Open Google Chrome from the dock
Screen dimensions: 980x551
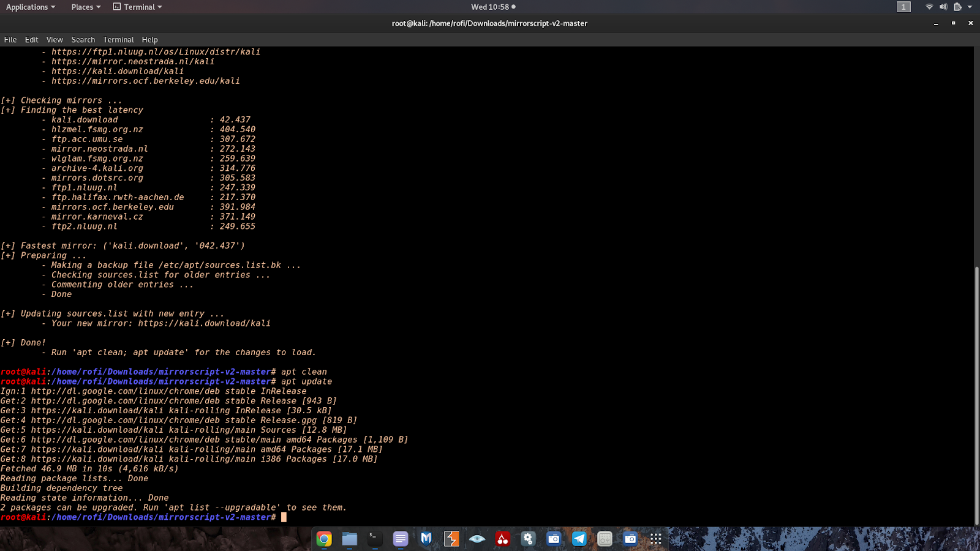tap(324, 539)
